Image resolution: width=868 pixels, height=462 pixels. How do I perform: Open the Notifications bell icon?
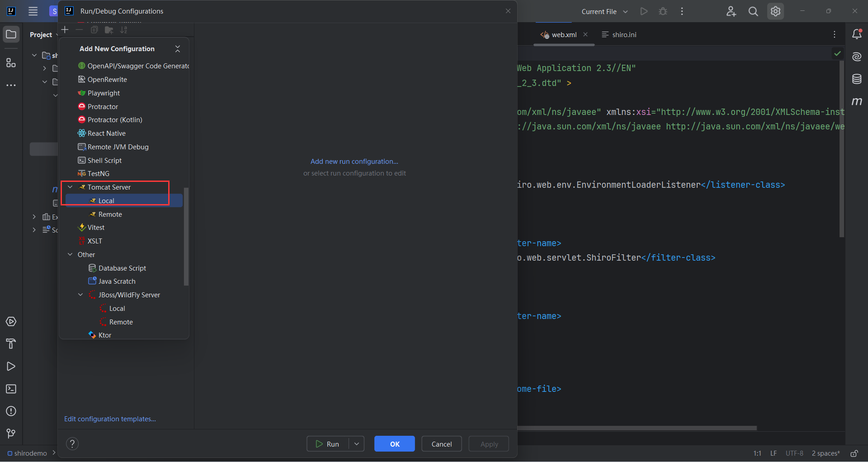click(x=857, y=34)
